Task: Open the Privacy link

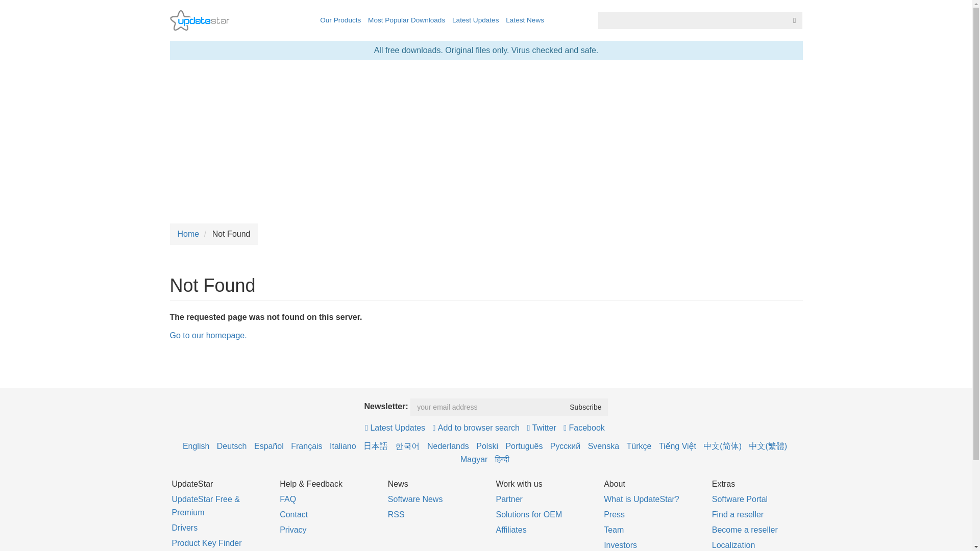Action: pyautogui.click(x=293, y=530)
